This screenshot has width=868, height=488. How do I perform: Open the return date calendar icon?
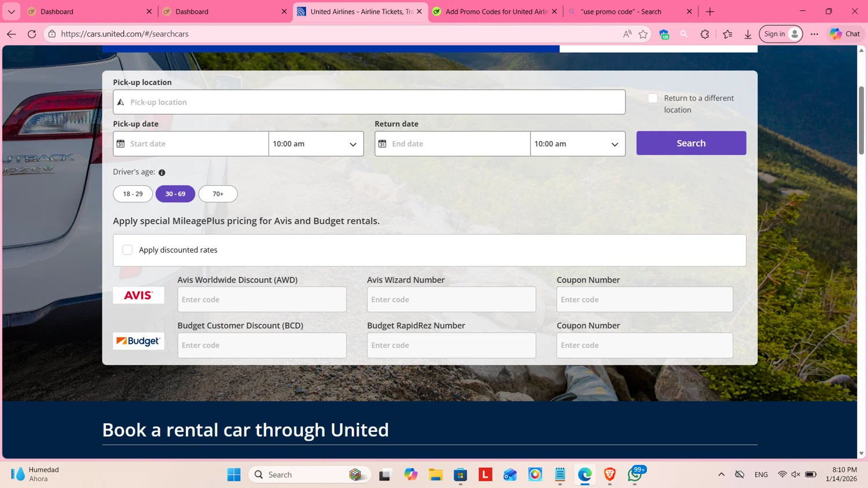tap(382, 143)
